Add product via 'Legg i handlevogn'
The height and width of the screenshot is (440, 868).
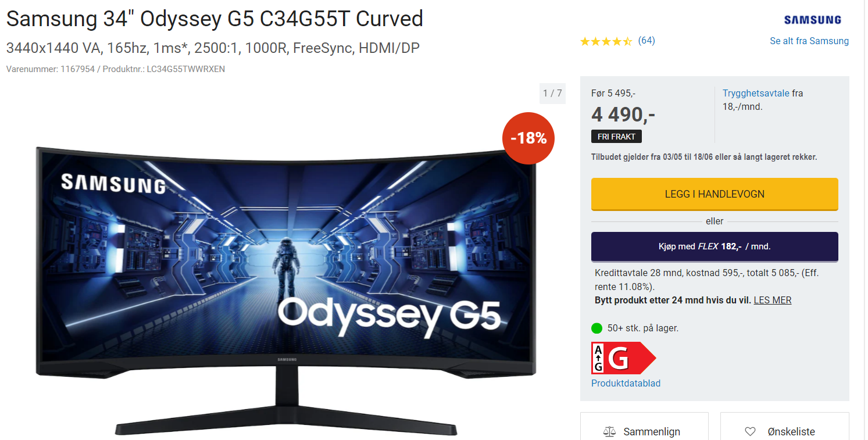[x=715, y=194]
